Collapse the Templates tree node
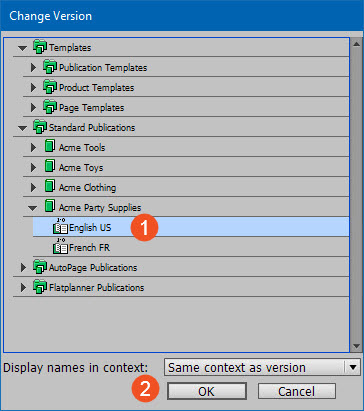The width and height of the screenshot is (364, 411). [22, 48]
